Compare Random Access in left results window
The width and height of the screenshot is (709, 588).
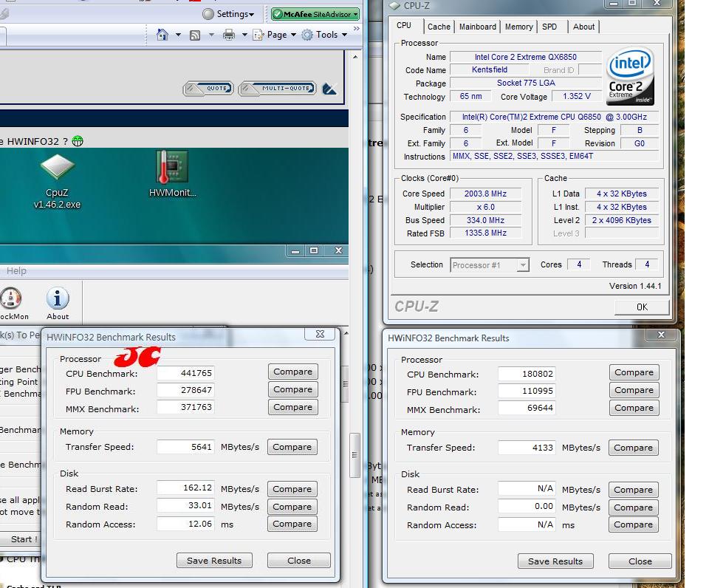292,524
